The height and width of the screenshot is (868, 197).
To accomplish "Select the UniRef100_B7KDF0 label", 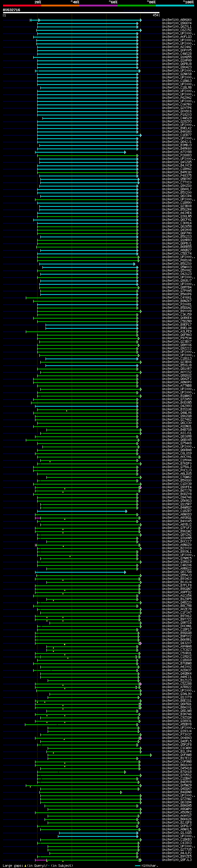I will pyautogui.click(x=177, y=464).
